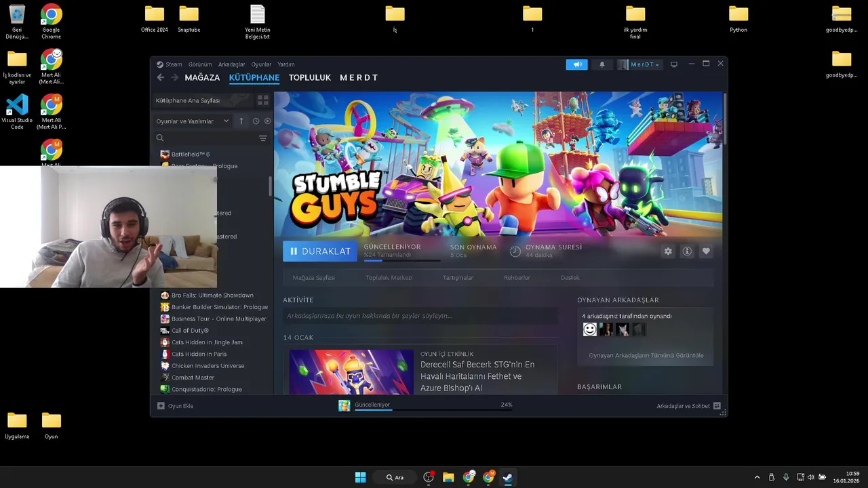Open Stumble Guys settings gear icon
Viewport: 868px width, 488px height.
click(x=668, y=251)
